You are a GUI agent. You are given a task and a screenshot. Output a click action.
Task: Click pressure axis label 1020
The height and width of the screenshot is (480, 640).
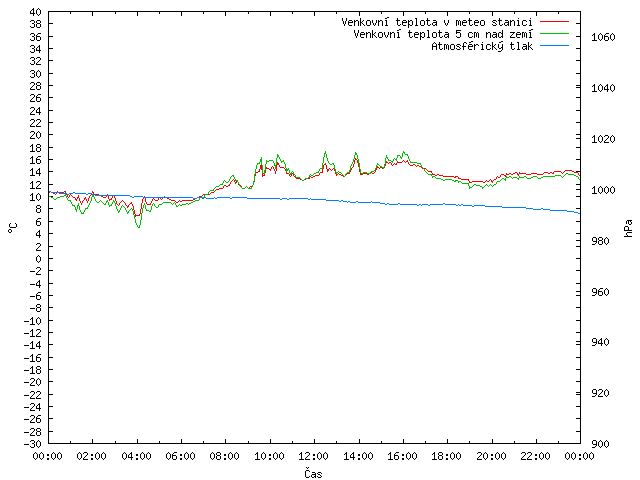[603, 139]
